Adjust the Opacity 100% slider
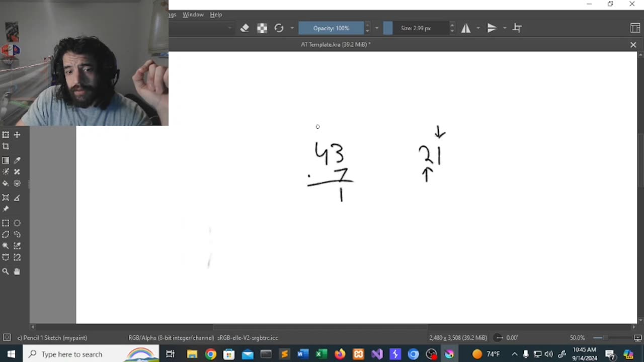The width and height of the screenshot is (644, 362). [x=331, y=28]
